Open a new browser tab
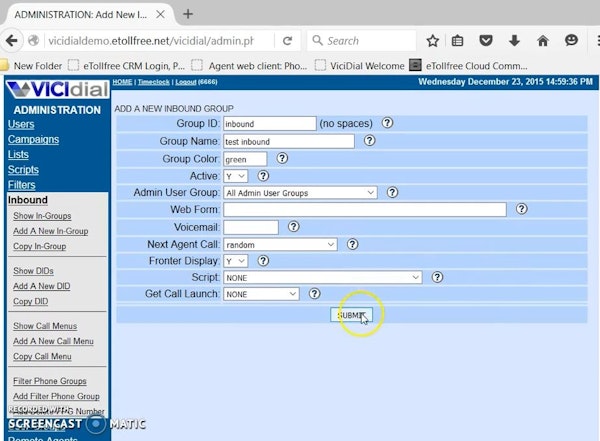The height and width of the screenshot is (441, 600). tap(188, 14)
